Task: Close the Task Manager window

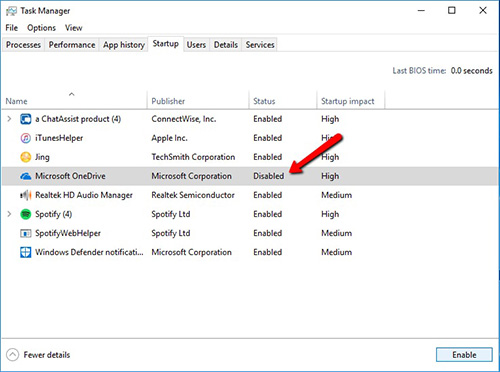Action: point(483,11)
